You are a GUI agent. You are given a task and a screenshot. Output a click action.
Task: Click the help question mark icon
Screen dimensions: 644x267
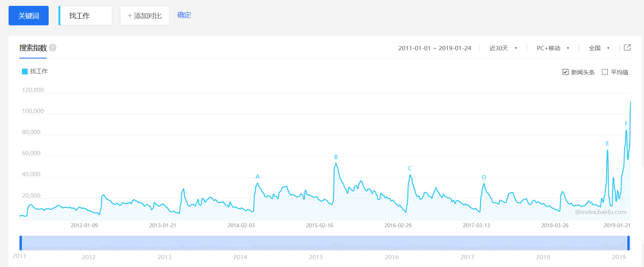tap(53, 48)
